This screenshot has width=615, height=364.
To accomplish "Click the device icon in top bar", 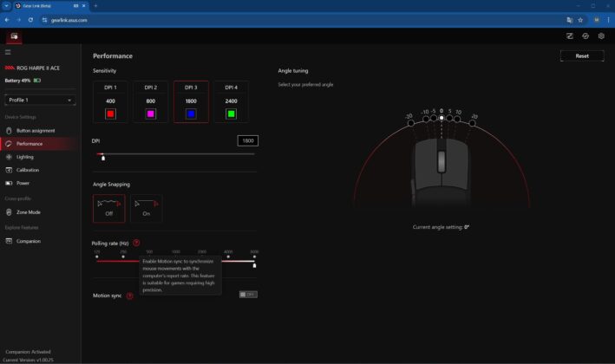I will coord(14,36).
